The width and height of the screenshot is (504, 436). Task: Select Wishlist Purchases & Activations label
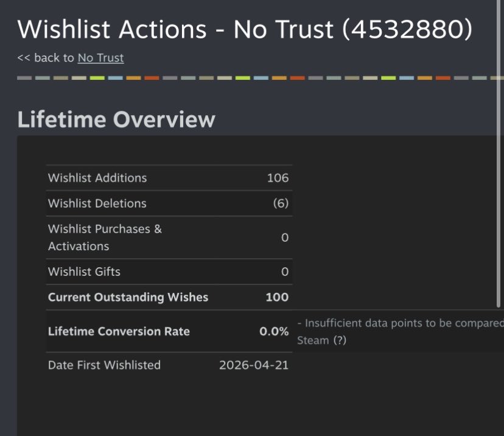coord(105,237)
